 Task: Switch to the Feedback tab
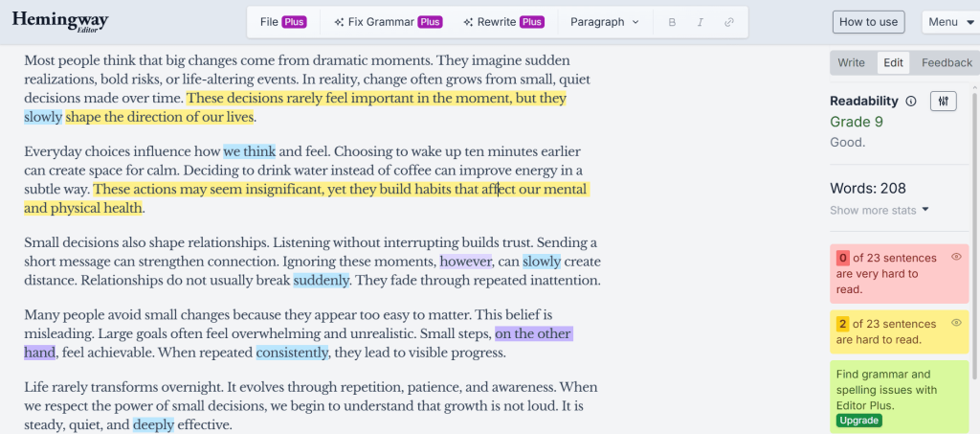(947, 63)
